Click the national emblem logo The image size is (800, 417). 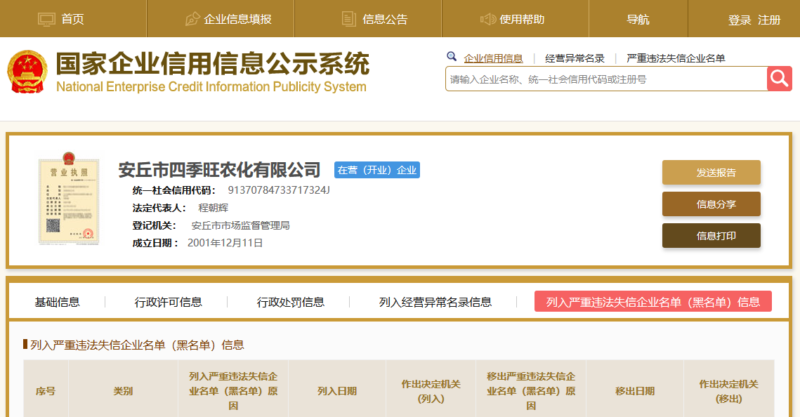point(27,71)
